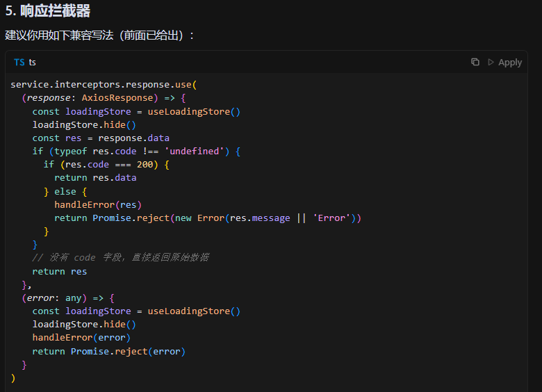Click the Apply button on the code block
The height and width of the screenshot is (392, 542).
point(504,63)
